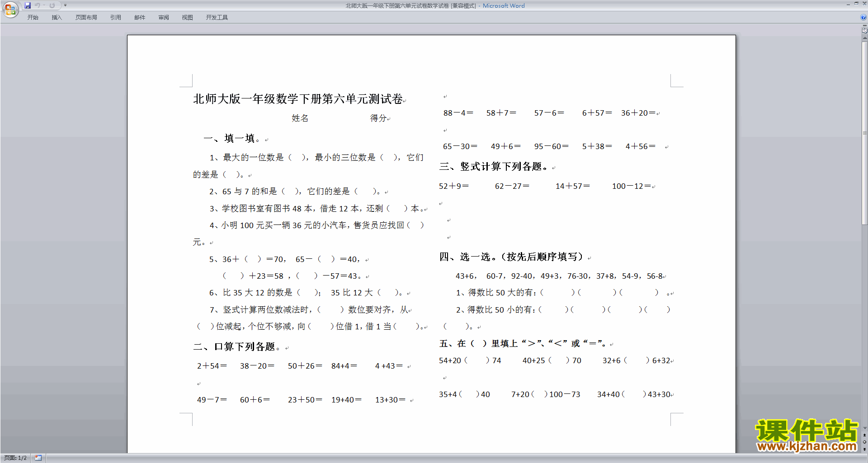Click the heading 一、填一填

(x=232, y=139)
